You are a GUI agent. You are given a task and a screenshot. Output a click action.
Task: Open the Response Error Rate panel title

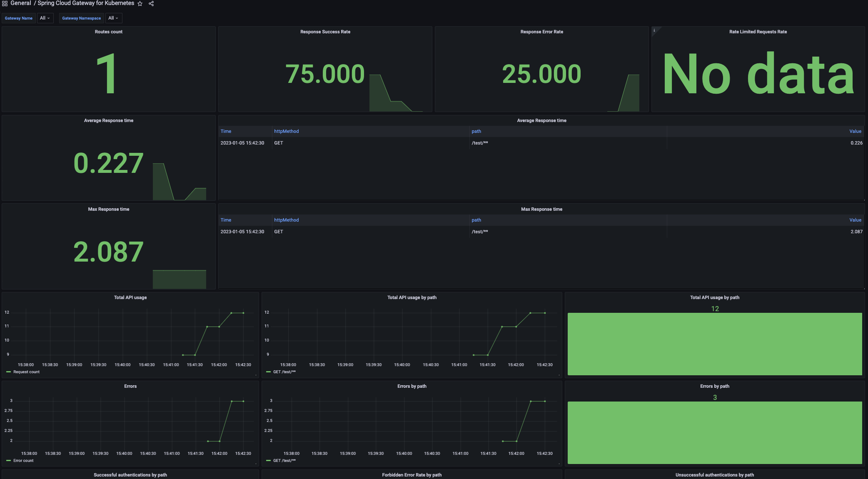point(541,32)
